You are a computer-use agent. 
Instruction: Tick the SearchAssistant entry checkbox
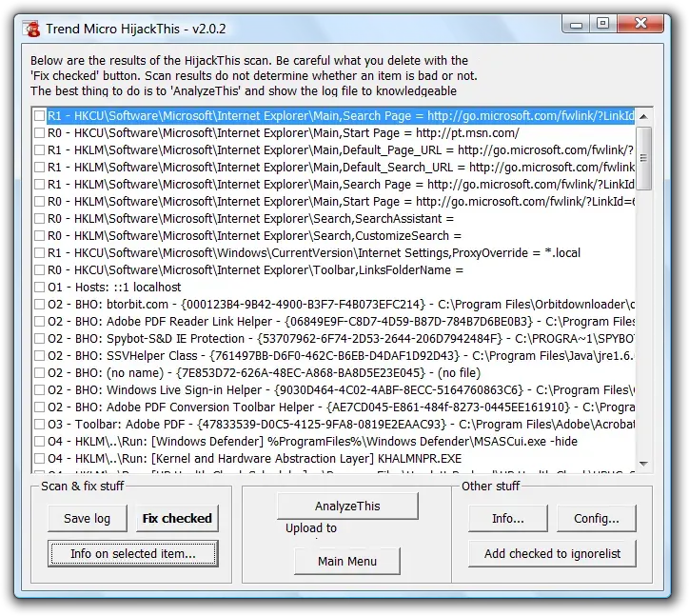click(40, 219)
